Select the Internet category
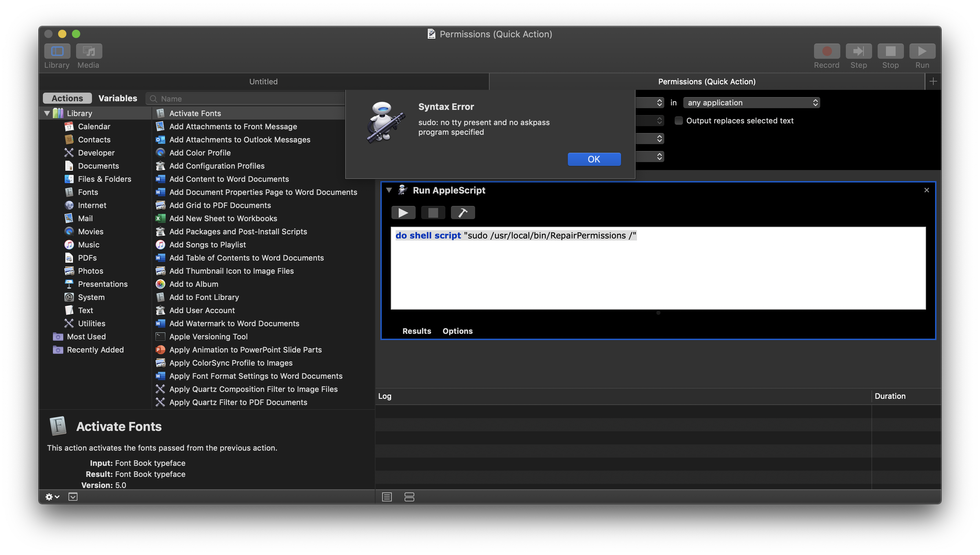This screenshot has width=980, height=555. click(x=92, y=205)
